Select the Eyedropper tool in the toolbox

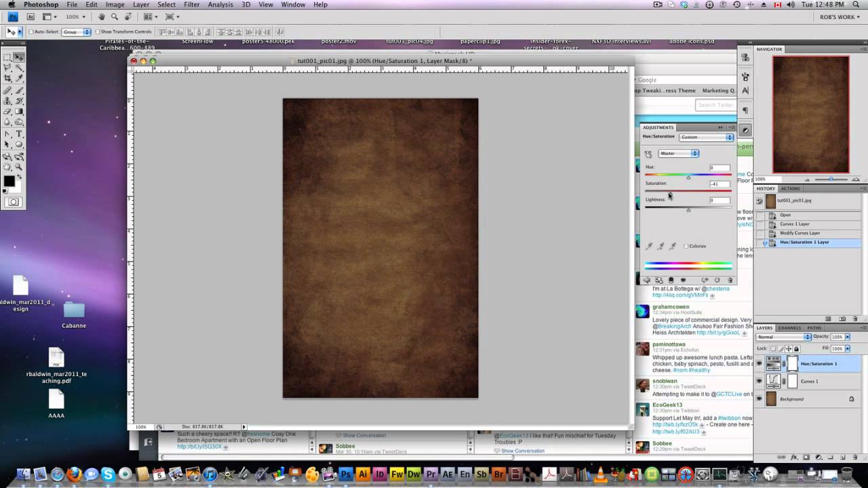tap(19, 79)
